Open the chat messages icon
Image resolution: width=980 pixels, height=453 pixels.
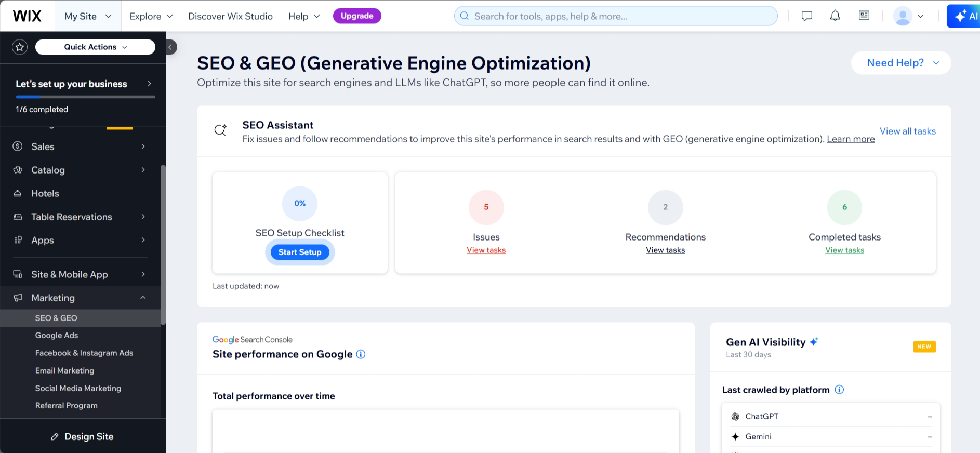807,16
